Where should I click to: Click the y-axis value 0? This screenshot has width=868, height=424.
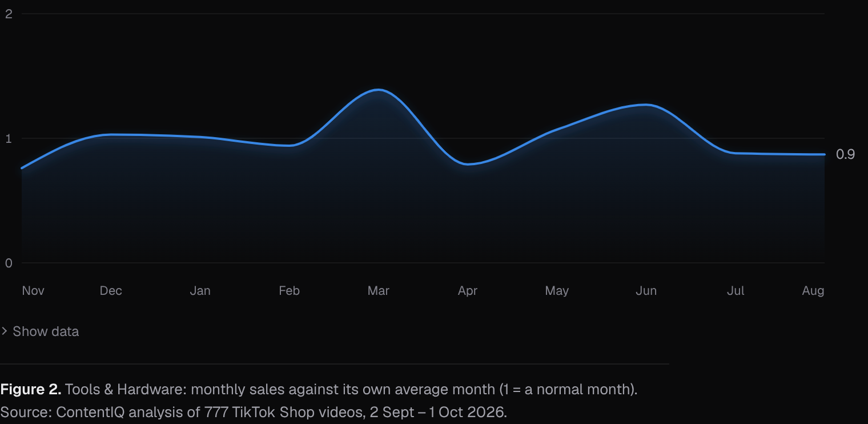tap(9, 263)
